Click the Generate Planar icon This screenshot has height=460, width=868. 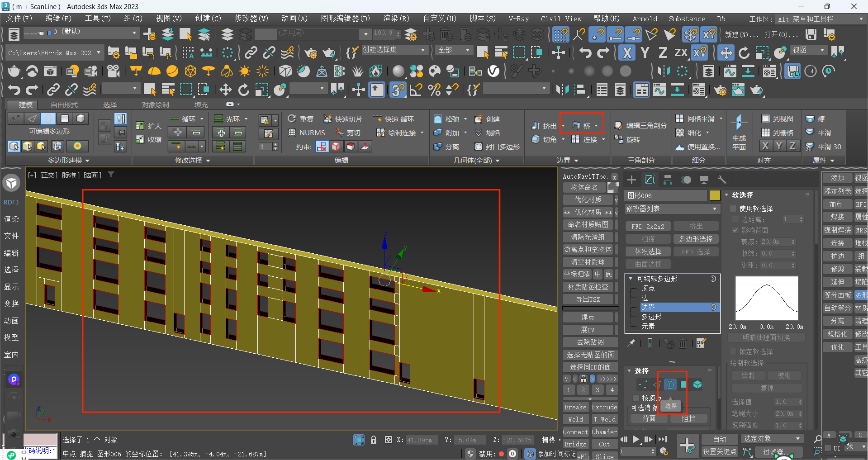point(739,132)
